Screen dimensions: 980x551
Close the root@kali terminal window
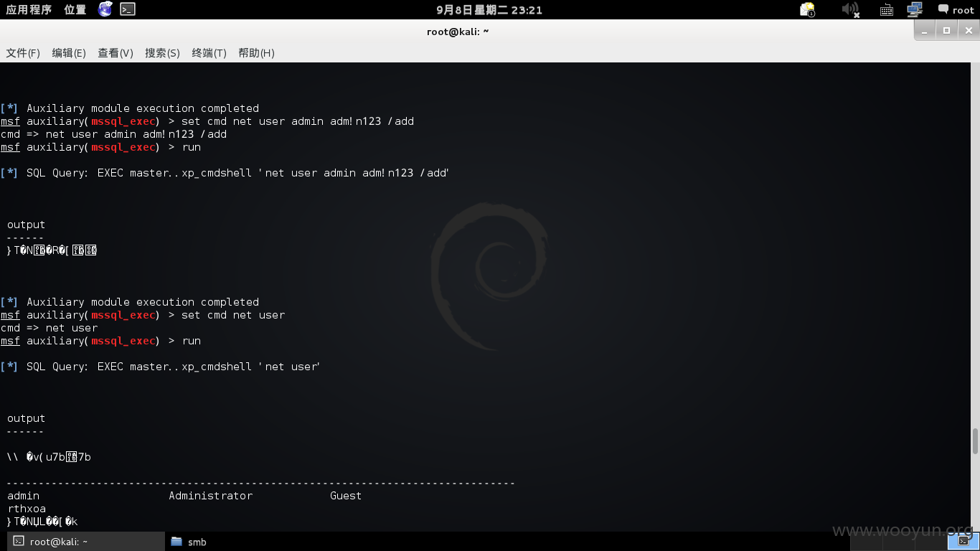point(969,31)
